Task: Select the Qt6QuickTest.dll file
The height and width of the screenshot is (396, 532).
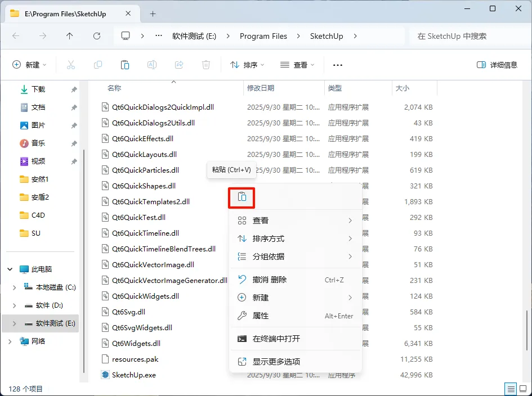Action: pos(138,217)
